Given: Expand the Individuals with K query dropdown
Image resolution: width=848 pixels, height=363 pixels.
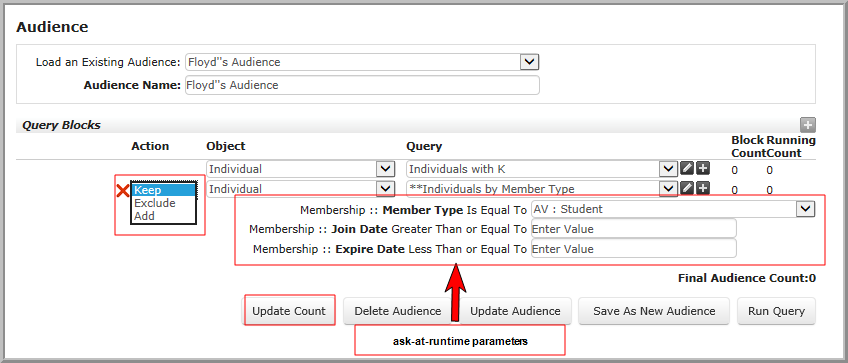Looking at the screenshot, I should tap(669, 169).
